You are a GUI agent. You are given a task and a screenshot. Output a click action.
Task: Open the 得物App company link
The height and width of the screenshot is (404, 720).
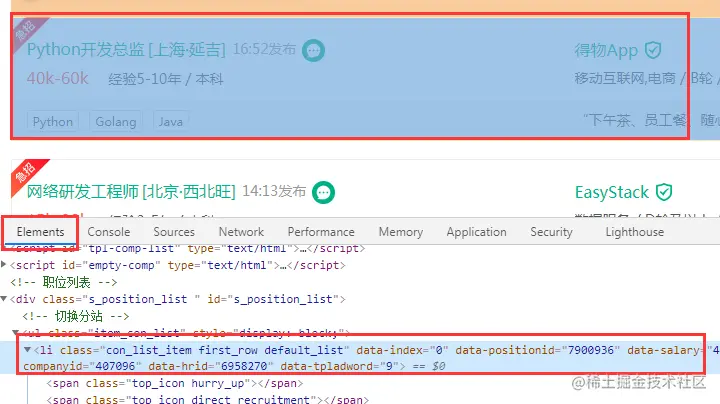coord(606,50)
